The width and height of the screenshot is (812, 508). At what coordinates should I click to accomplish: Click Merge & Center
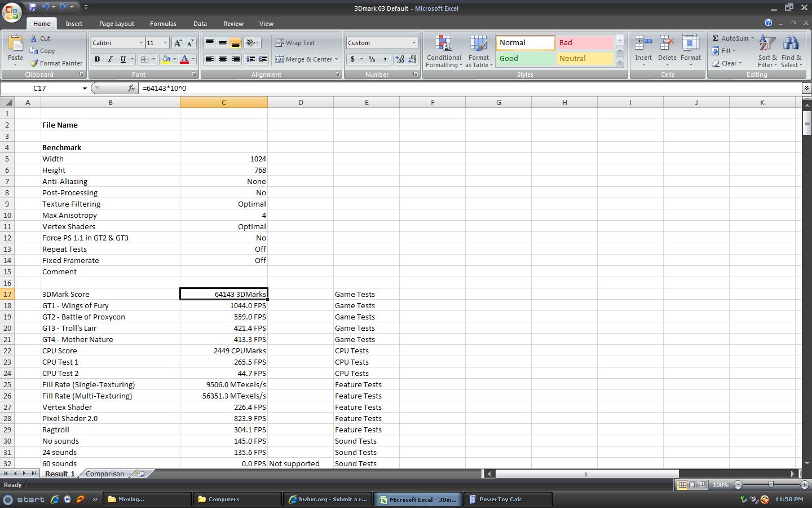coord(304,59)
